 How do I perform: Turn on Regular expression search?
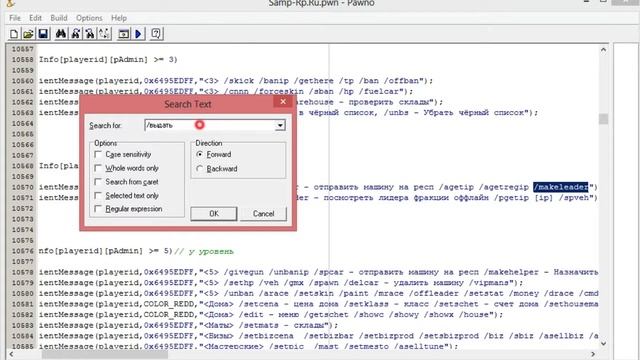[x=98, y=209]
